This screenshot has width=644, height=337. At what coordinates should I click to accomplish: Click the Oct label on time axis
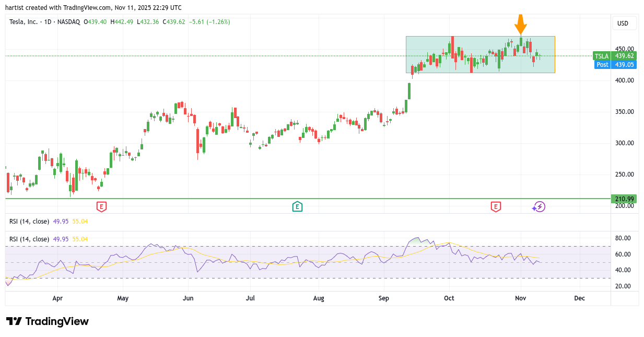click(449, 298)
